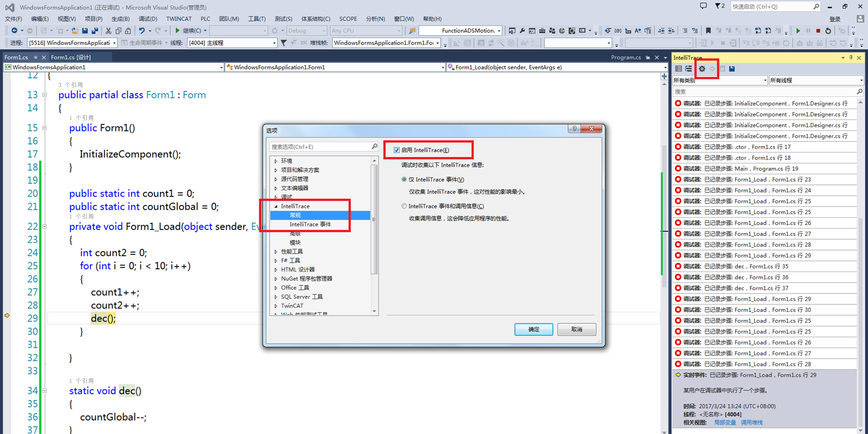Image resolution: width=868 pixels, height=434 pixels.
Task: Select IntelliTrace 事件和调用信息 radio button
Action: (x=404, y=206)
